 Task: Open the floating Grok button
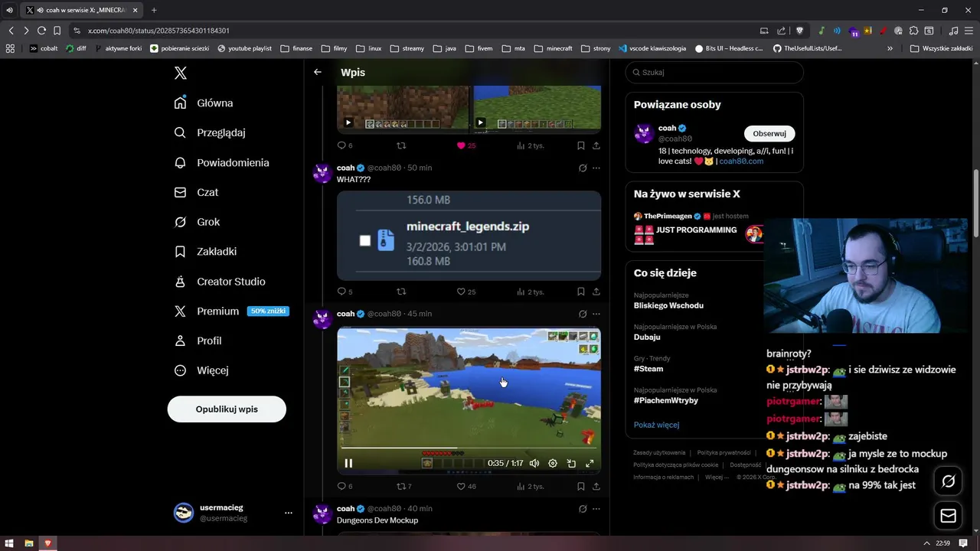pyautogui.click(x=948, y=481)
